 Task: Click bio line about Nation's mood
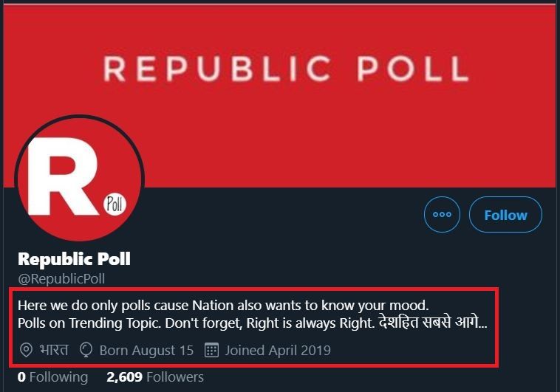point(222,304)
